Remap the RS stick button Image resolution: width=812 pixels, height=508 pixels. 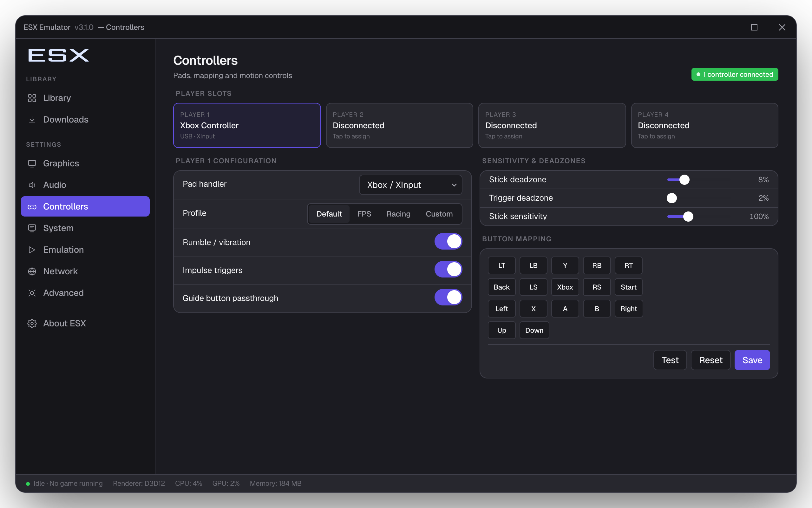tap(597, 287)
